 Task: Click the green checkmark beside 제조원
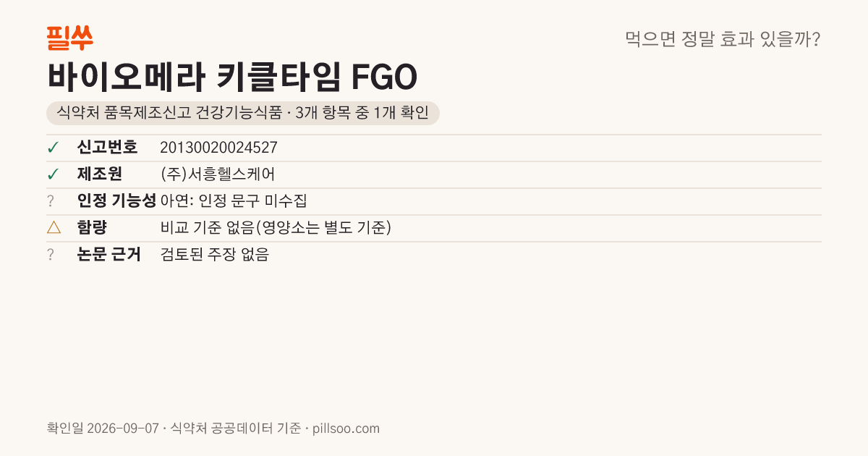(x=53, y=174)
